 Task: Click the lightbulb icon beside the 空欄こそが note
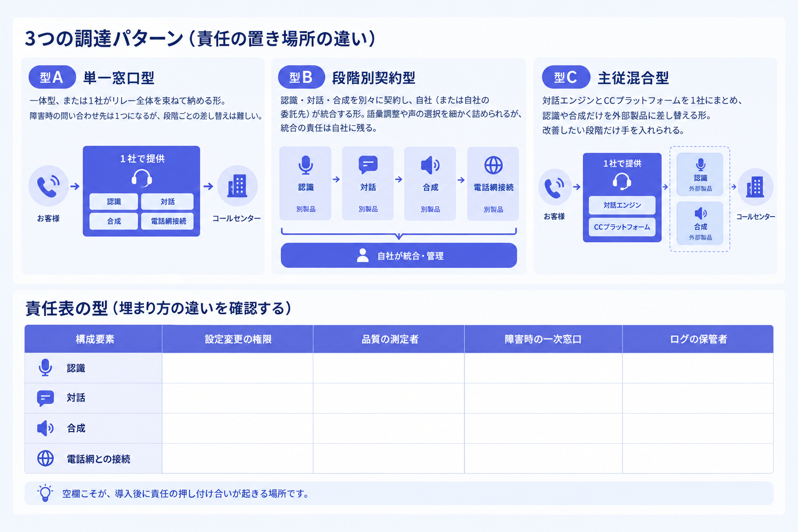[45, 493]
